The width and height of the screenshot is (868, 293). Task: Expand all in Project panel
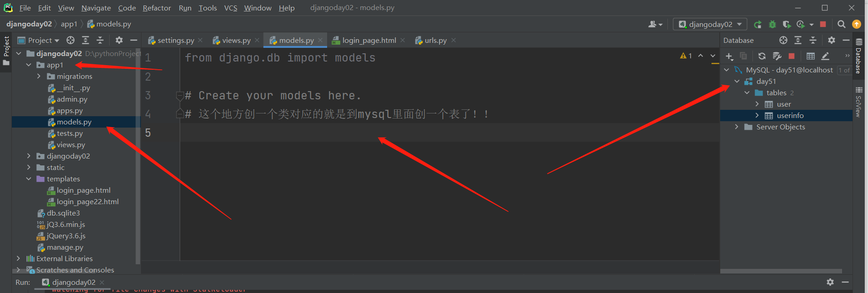tap(86, 40)
